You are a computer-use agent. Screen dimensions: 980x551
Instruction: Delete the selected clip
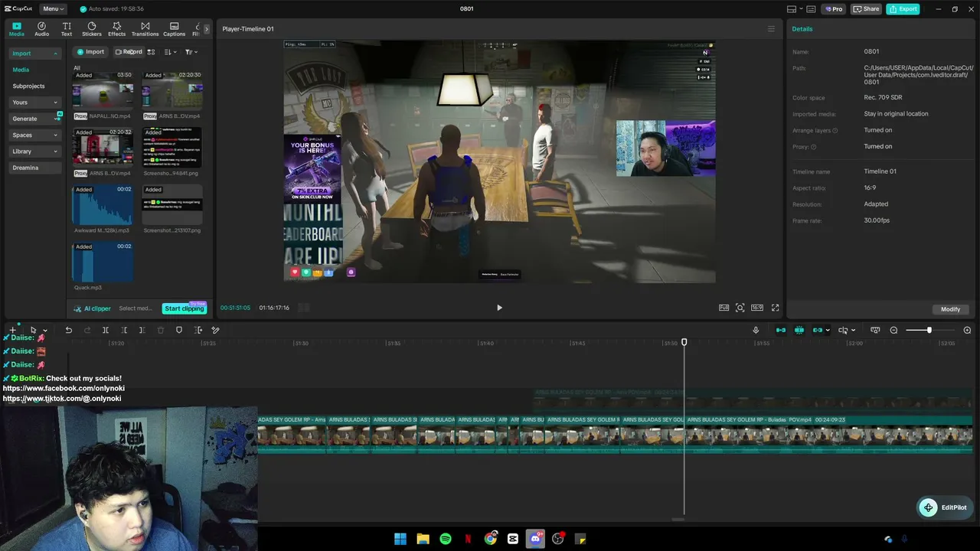[x=161, y=330]
